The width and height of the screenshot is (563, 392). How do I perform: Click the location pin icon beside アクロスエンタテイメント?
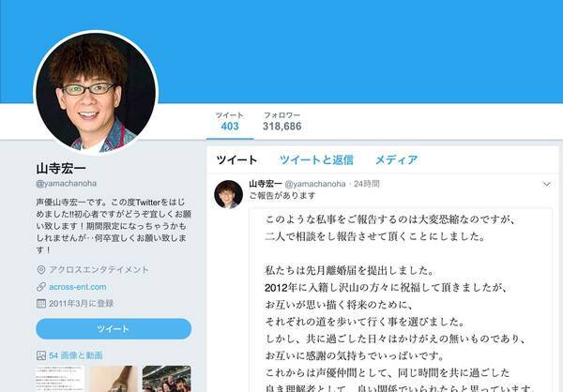click(x=41, y=269)
